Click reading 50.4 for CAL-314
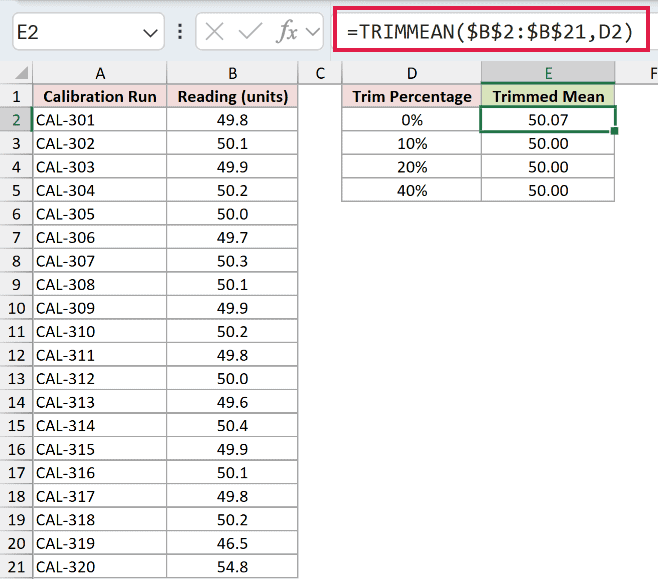Screen dimensions: 658x579 pyautogui.click(x=232, y=425)
